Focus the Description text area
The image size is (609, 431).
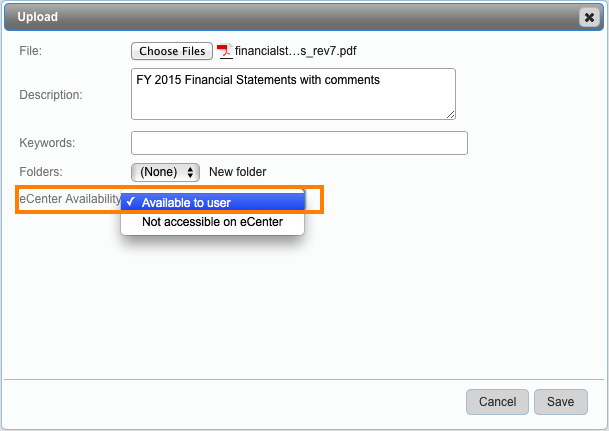(x=293, y=94)
